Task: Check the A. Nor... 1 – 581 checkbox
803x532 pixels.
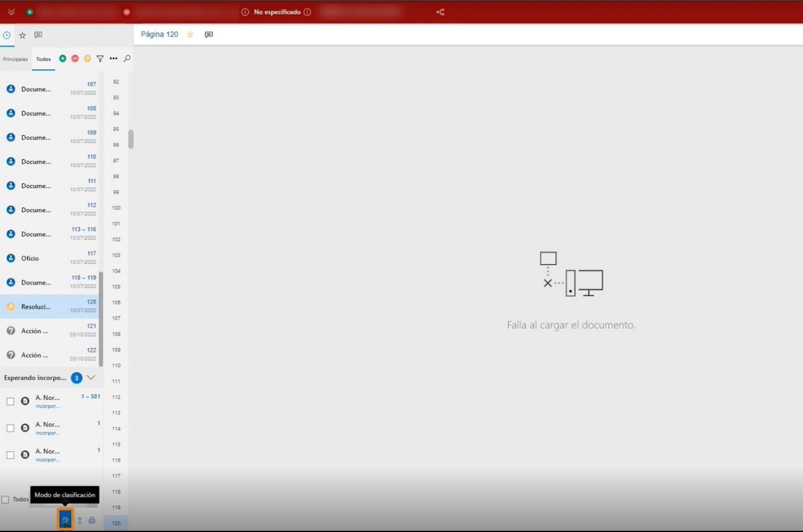Action: 11,402
